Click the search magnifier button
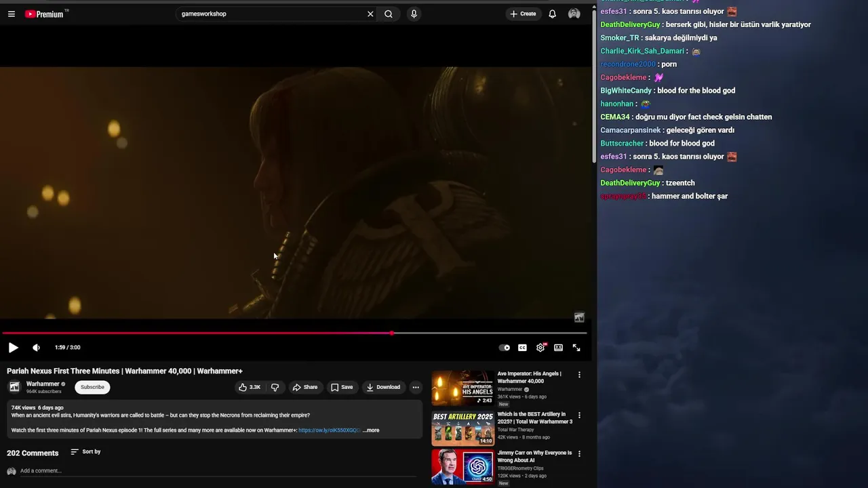 coord(389,14)
